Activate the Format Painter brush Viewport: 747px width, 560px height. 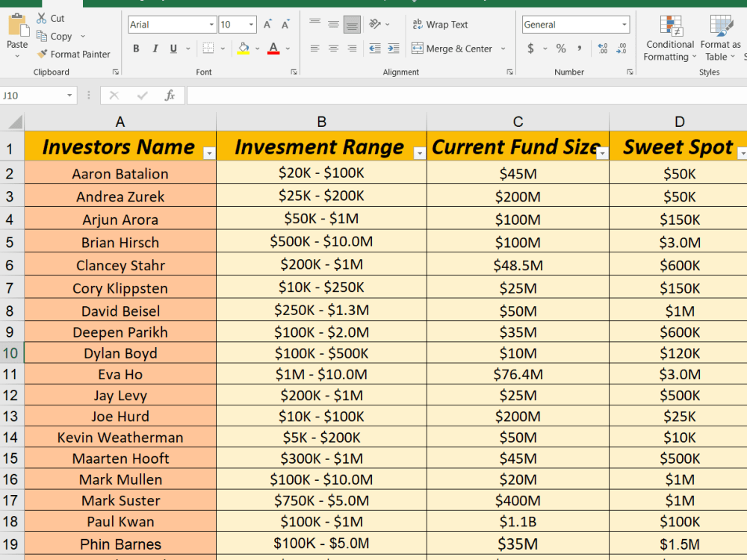pos(43,54)
